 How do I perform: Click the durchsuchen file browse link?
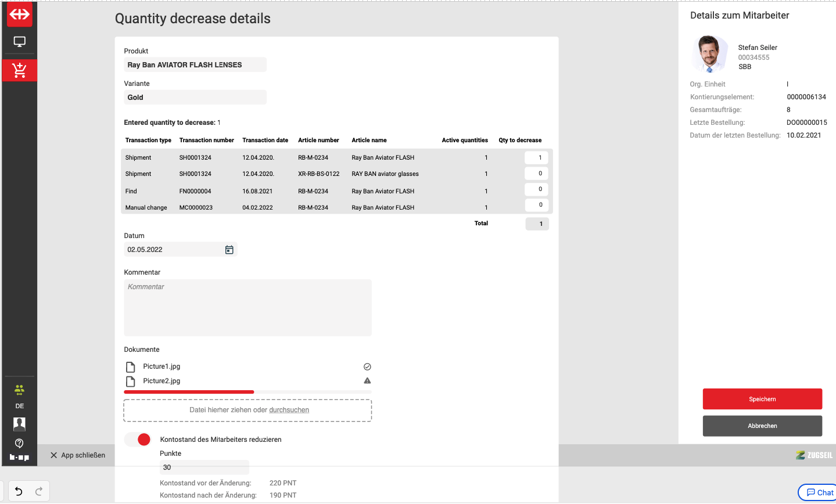click(289, 410)
